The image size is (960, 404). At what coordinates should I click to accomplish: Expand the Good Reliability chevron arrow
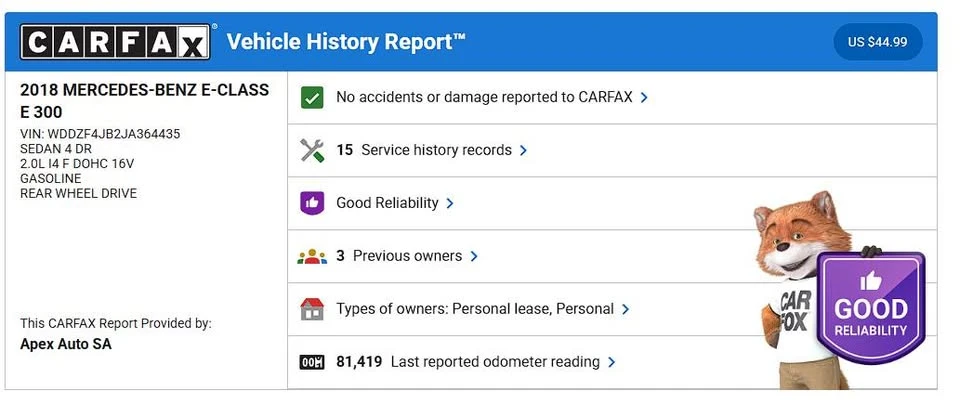(x=450, y=203)
